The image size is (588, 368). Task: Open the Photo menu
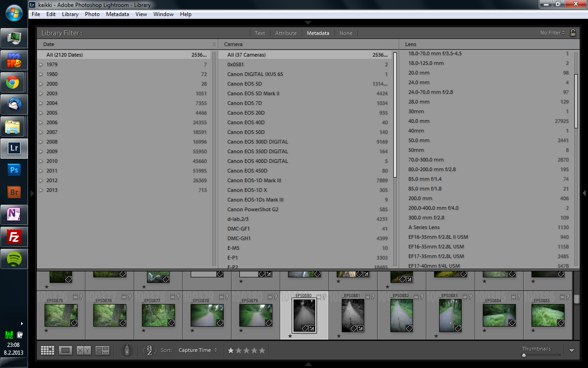[92, 14]
